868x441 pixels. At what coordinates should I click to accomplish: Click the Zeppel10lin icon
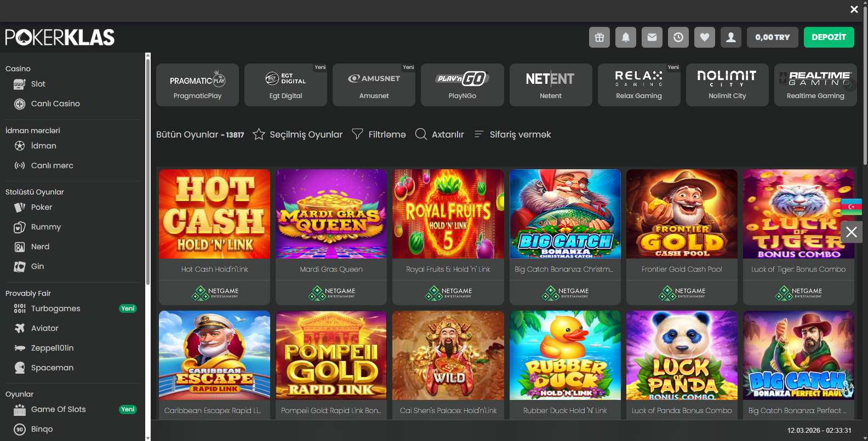[x=20, y=348]
